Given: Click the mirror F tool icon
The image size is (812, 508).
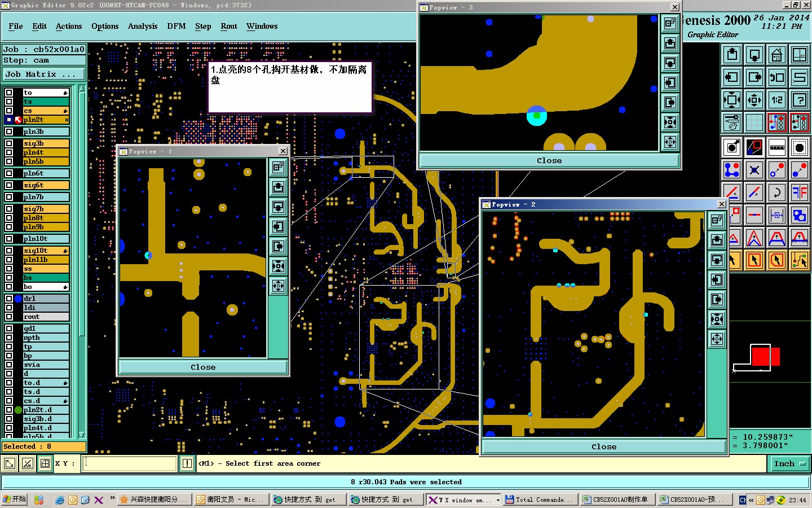Looking at the screenshot, I should [800, 192].
